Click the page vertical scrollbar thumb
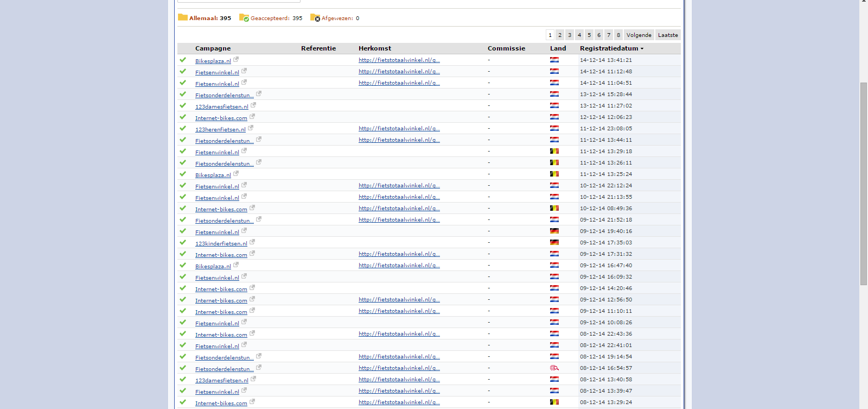 click(x=864, y=184)
